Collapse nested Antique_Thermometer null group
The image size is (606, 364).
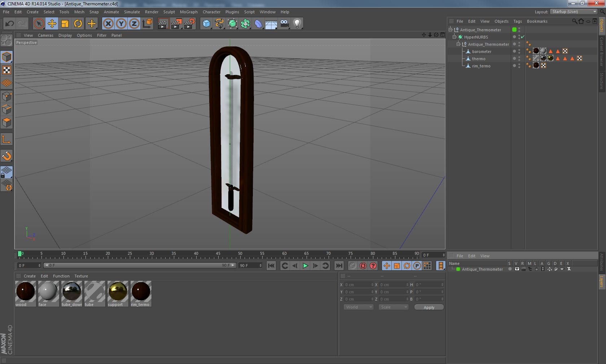pyautogui.click(x=458, y=44)
